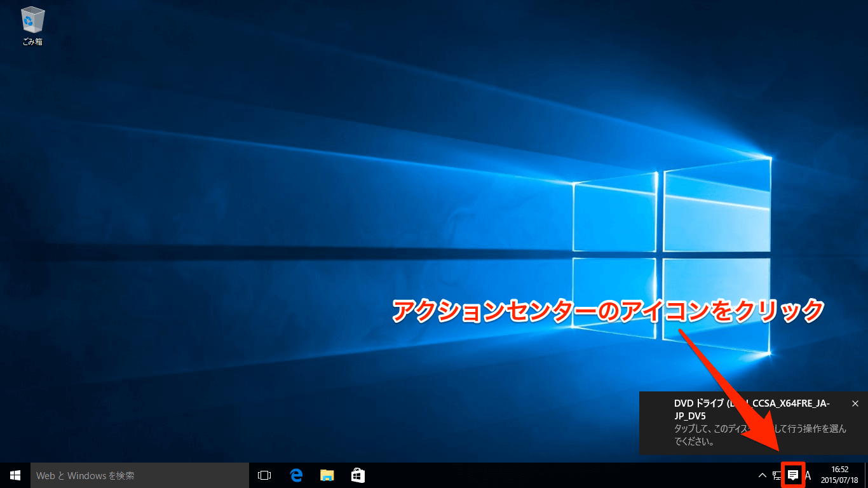Click the Show Desktop sliver at taskbar end

pos(866,475)
